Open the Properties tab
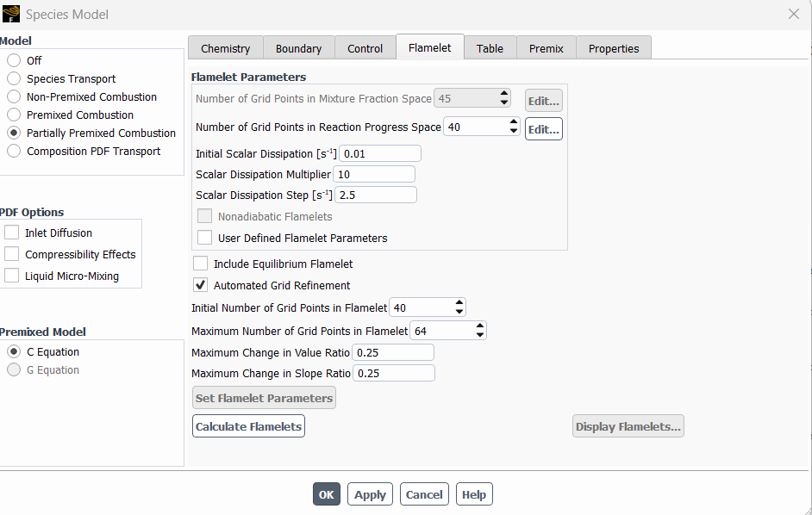812x515 pixels. (614, 48)
